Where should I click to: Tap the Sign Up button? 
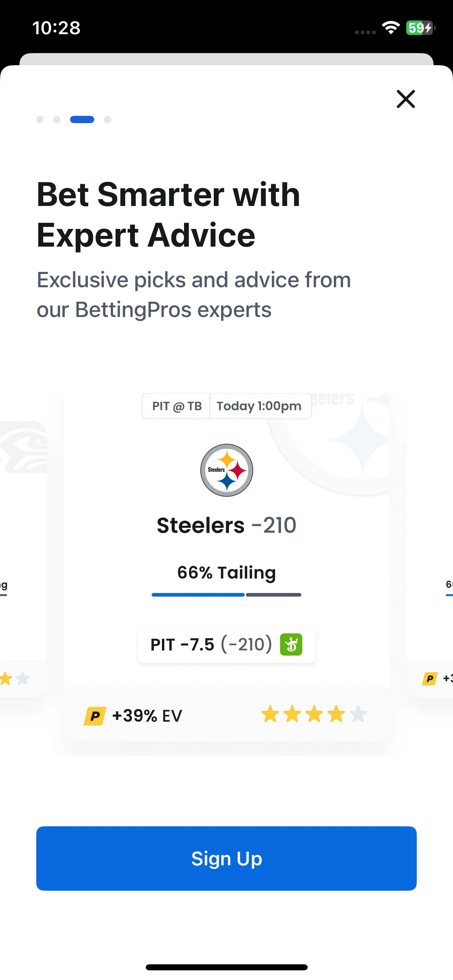click(x=226, y=859)
